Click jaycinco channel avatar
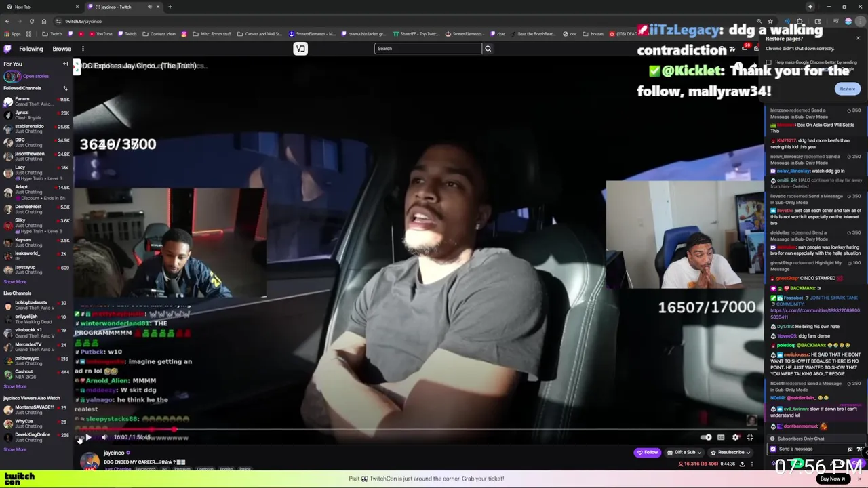 click(x=90, y=462)
